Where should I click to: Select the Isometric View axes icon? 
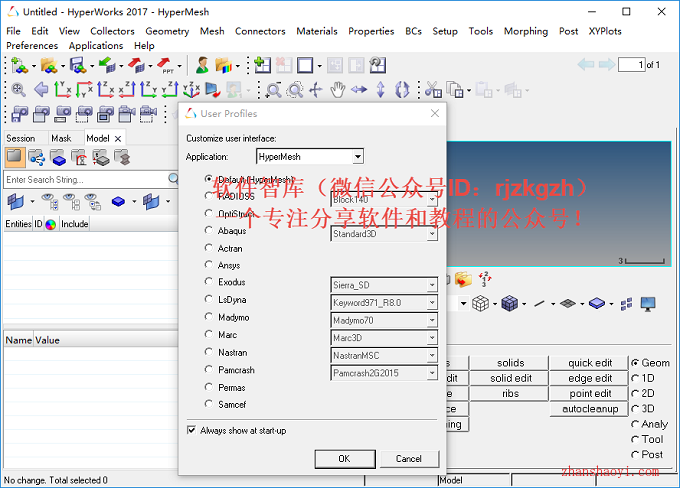point(191,90)
